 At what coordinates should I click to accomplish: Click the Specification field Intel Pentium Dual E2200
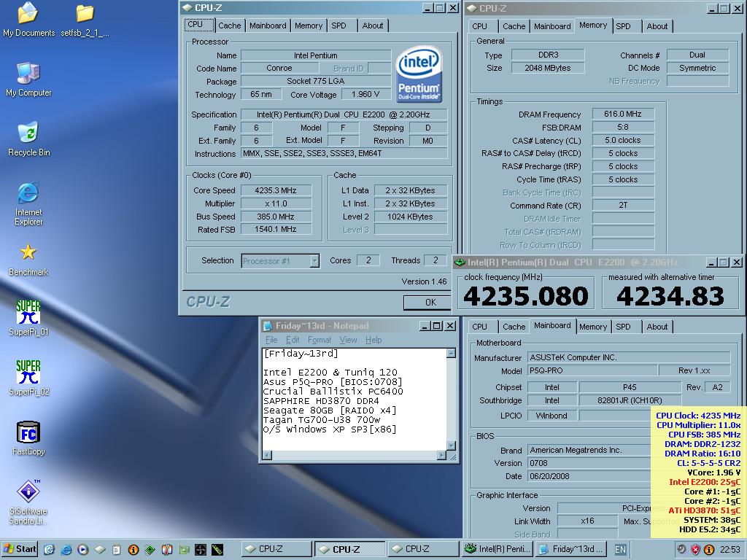coord(344,114)
